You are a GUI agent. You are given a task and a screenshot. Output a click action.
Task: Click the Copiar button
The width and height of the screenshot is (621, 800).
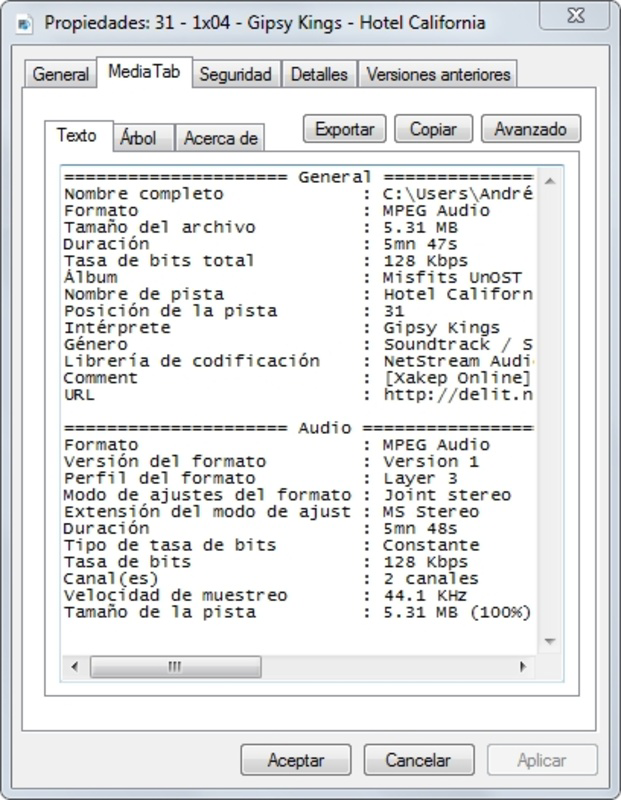433,129
